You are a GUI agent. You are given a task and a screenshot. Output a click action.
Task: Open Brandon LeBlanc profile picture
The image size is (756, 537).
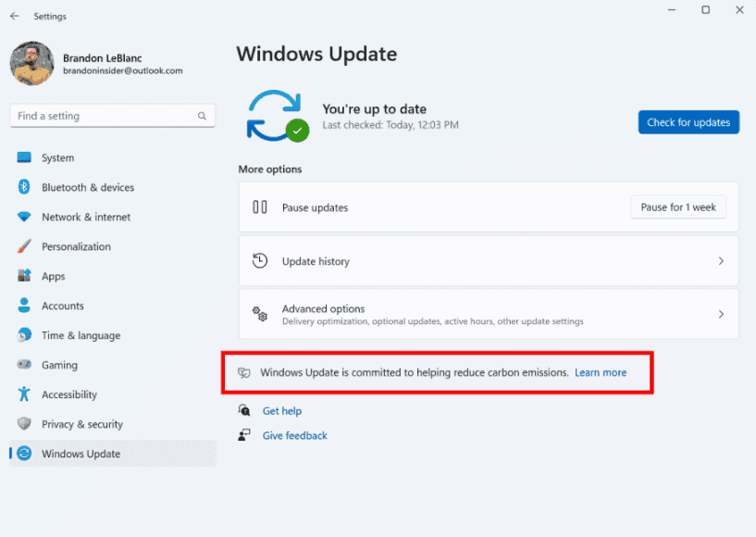click(31, 63)
